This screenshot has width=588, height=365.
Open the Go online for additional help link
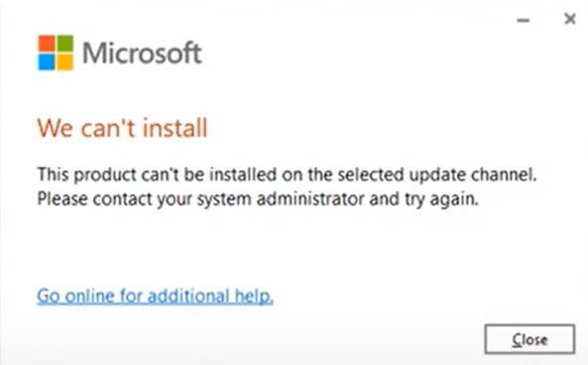[x=155, y=296]
